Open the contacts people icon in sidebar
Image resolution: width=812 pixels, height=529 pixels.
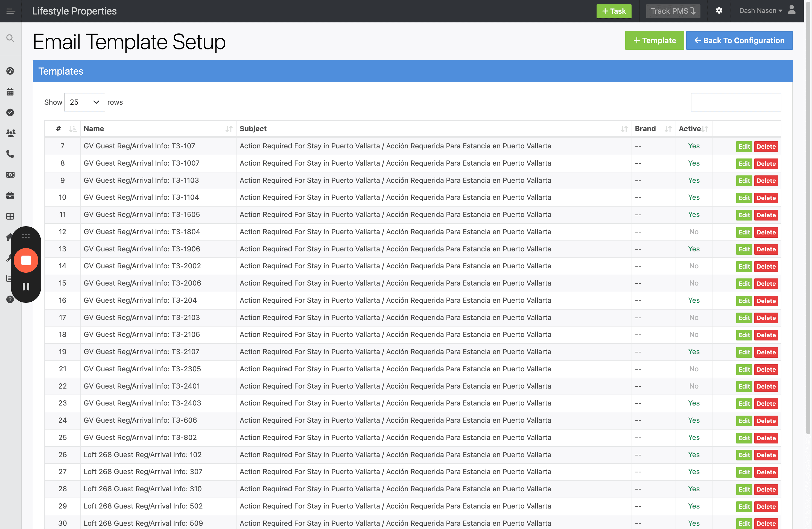point(10,133)
